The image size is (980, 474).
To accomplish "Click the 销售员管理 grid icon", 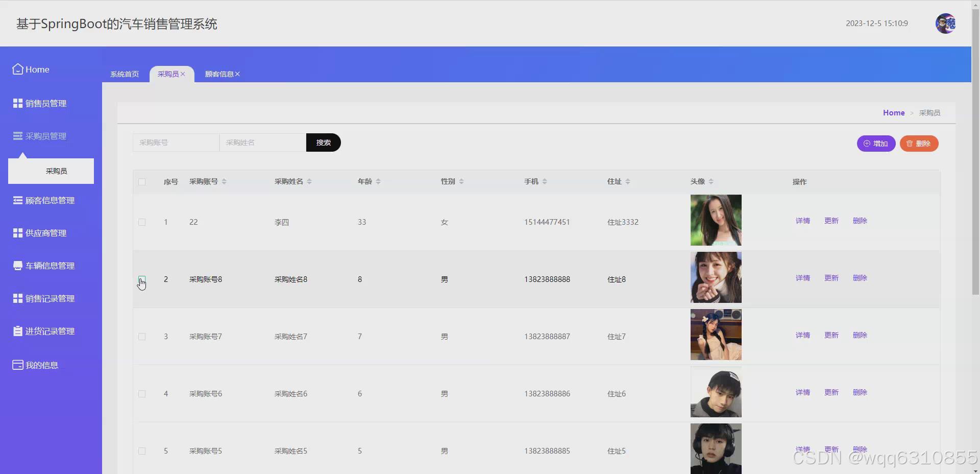I will 18,103.
